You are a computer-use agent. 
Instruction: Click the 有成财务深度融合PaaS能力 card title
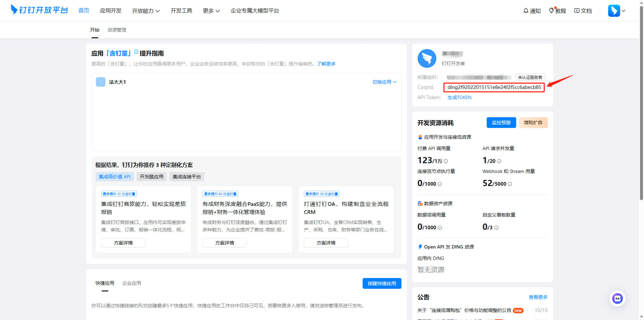245,208
